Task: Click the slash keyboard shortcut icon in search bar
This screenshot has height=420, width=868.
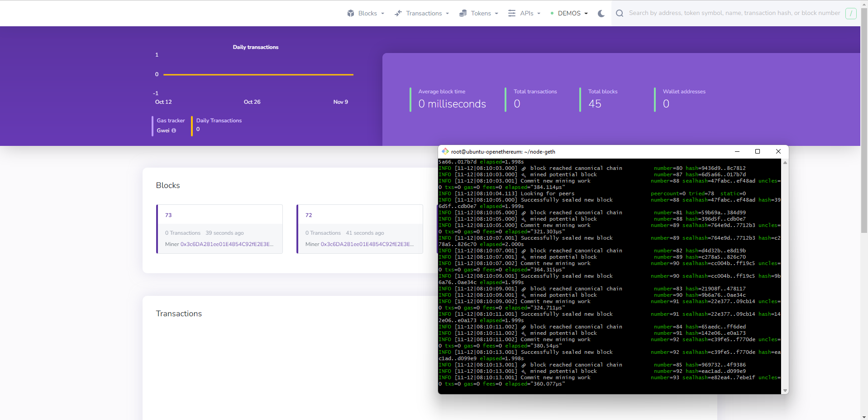Action: coord(851,13)
